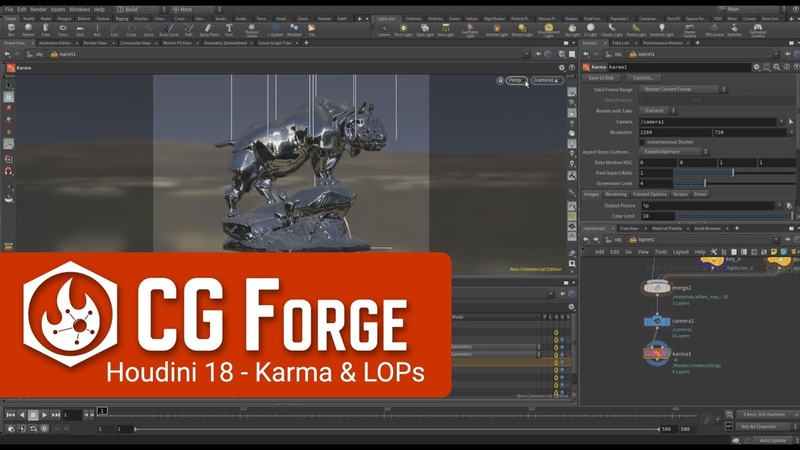Image resolution: width=800 pixels, height=450 pixels.
Task: Toggle viewport lock camera icon
Action: click(x=500, y=80)
